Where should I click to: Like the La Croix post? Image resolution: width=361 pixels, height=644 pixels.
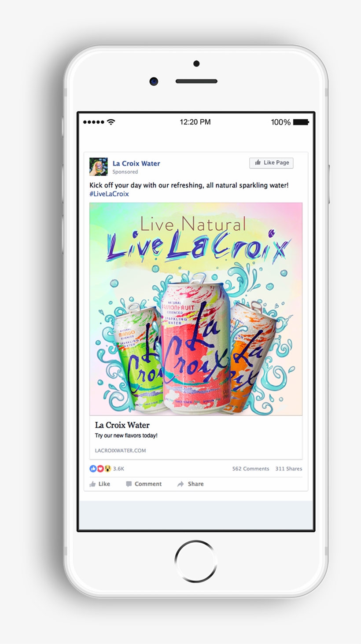(x=100, y=484)
